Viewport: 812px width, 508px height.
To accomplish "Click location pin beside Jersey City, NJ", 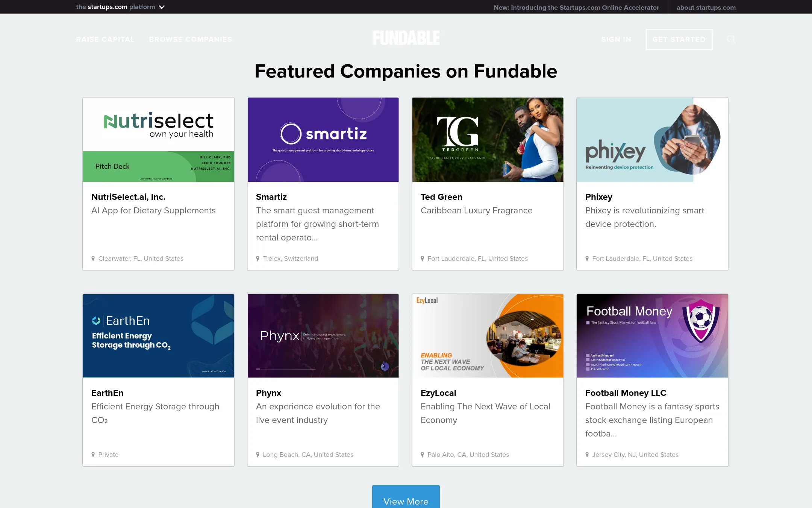I will coord(587,455).
